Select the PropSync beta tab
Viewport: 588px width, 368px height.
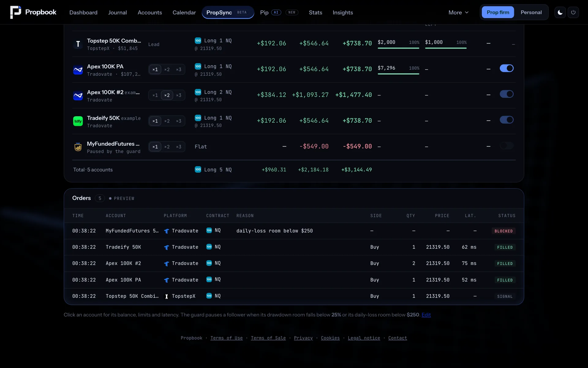click(228, 12)
